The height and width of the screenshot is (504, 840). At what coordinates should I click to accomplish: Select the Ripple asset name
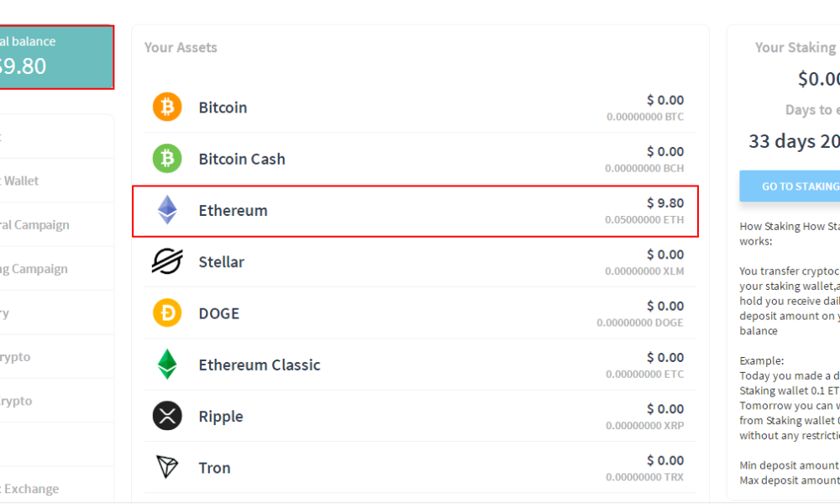[x=220, y=417]
